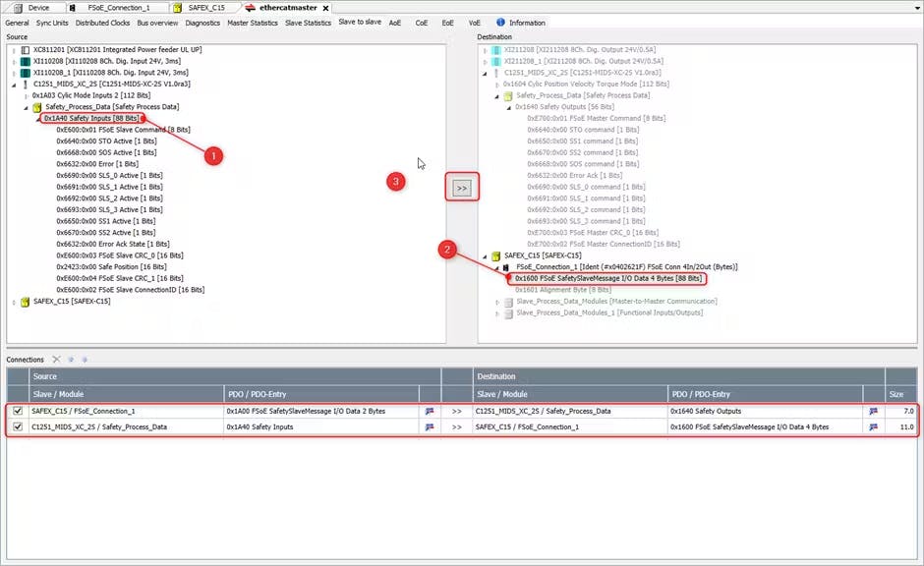Viewport: 924px width, 566px height.
Task: Click the Information tab's blue info icon
Action: [500, 22]
